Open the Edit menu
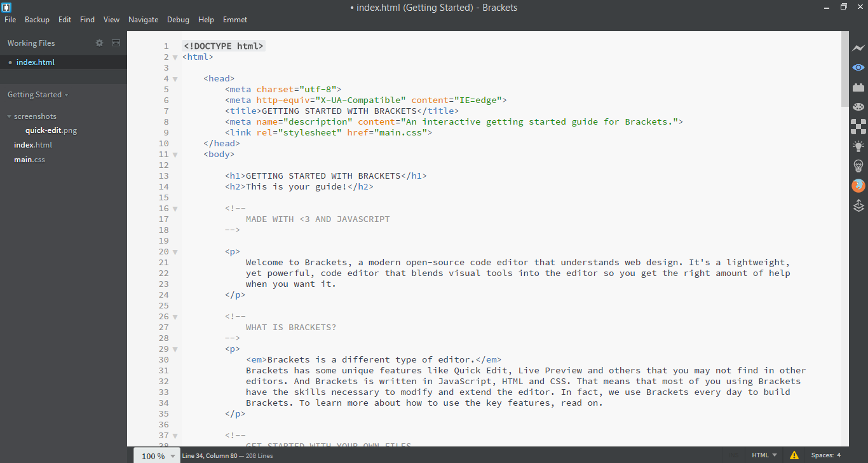 (x=65, y=20)
